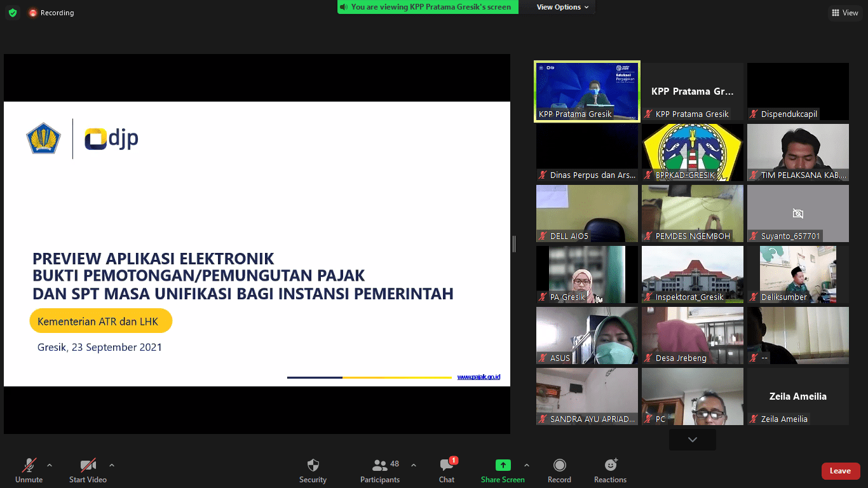The height and width of the screenshot is (488, 868).
Task: Open the Reactions smiley icon
Action: point(610,466)
